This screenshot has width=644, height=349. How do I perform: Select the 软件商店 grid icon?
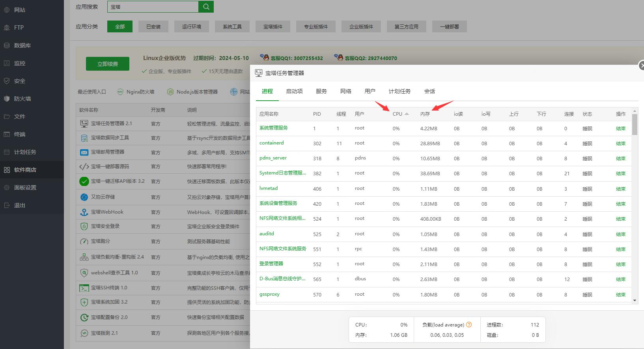(x=7, y=170)
